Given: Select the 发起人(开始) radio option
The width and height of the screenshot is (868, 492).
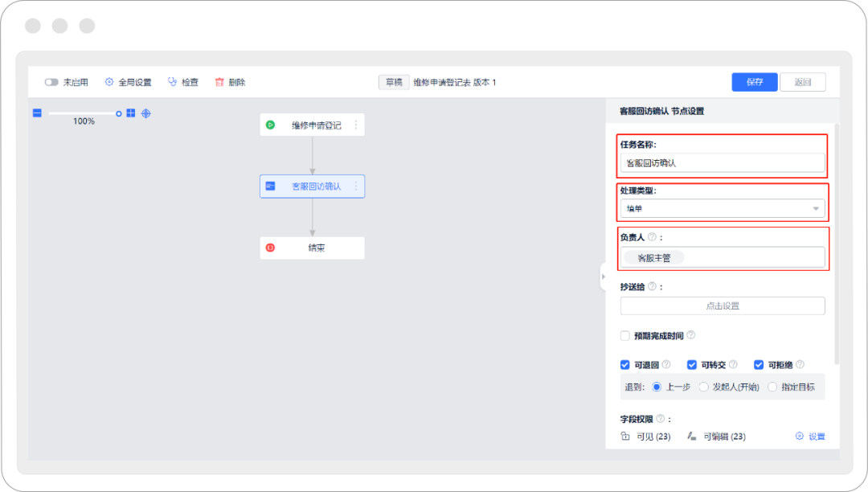Looking at the screenshot, I should (704, 387).
